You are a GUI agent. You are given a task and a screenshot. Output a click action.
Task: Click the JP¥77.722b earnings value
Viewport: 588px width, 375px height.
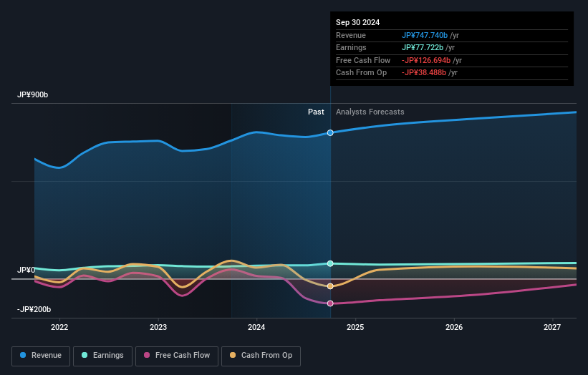[x=423, y=47]
